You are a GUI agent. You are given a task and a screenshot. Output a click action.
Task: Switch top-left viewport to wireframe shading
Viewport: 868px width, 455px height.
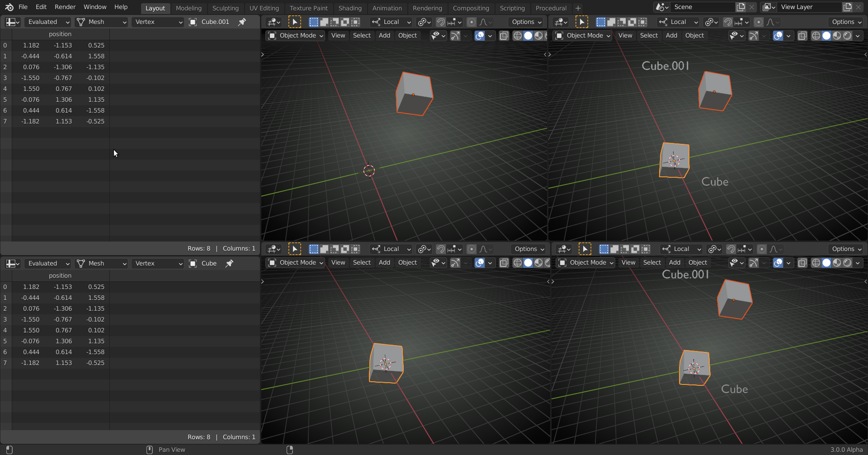click(x=518, y=36)
